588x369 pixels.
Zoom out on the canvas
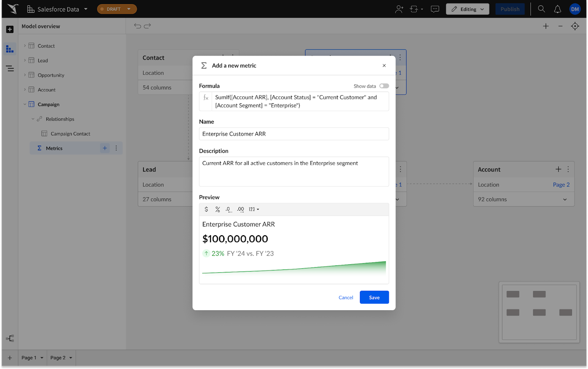click(x=560, y=26)
